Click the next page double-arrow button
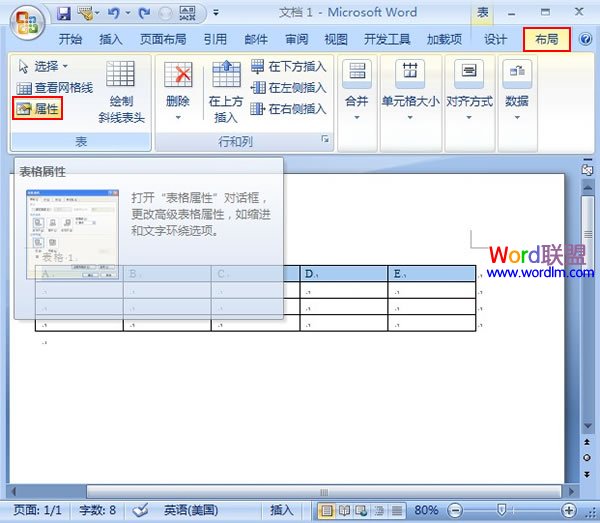 587,474
